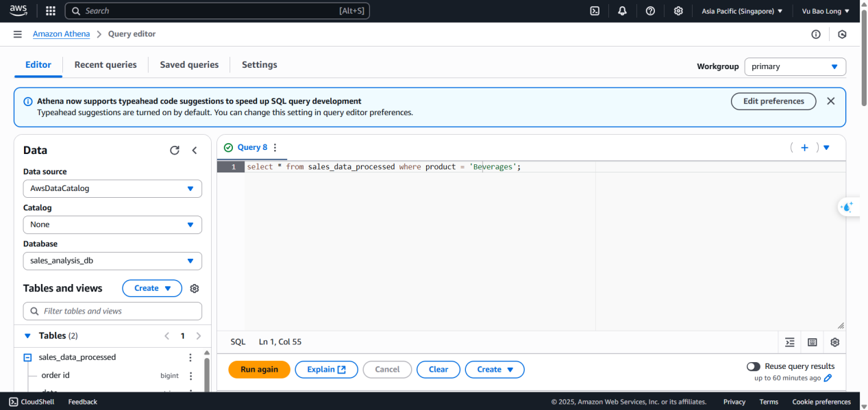This screenshot has width=868, height=410.
Task: Click the page number 1 in tables pagination
Action: [x=182, y=336]
